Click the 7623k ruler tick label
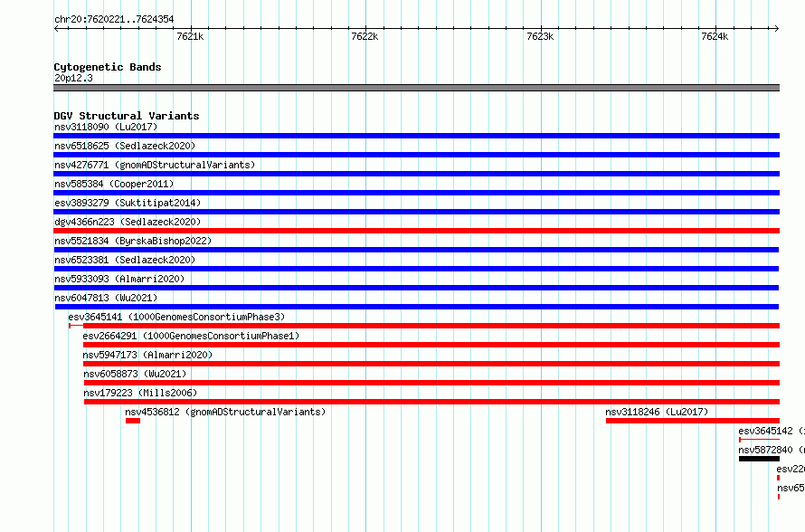Screen dimensions: 805x532 540,36
